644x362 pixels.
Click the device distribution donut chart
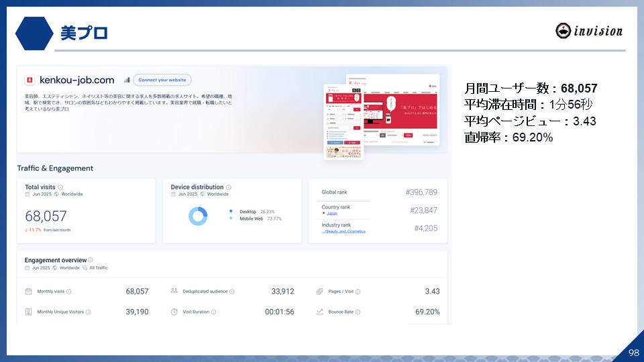coord(198,216)
